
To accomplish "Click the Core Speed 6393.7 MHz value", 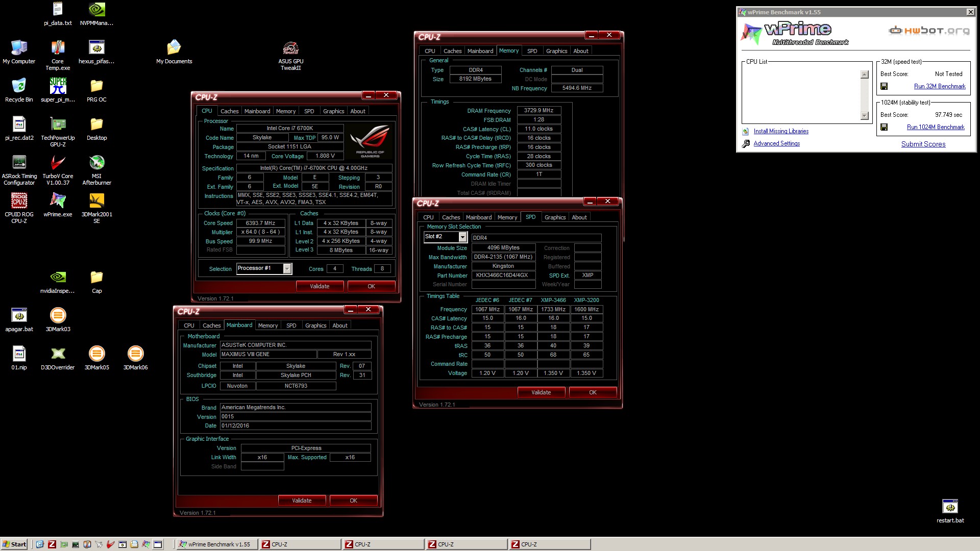I will click(x=260, y=223).
